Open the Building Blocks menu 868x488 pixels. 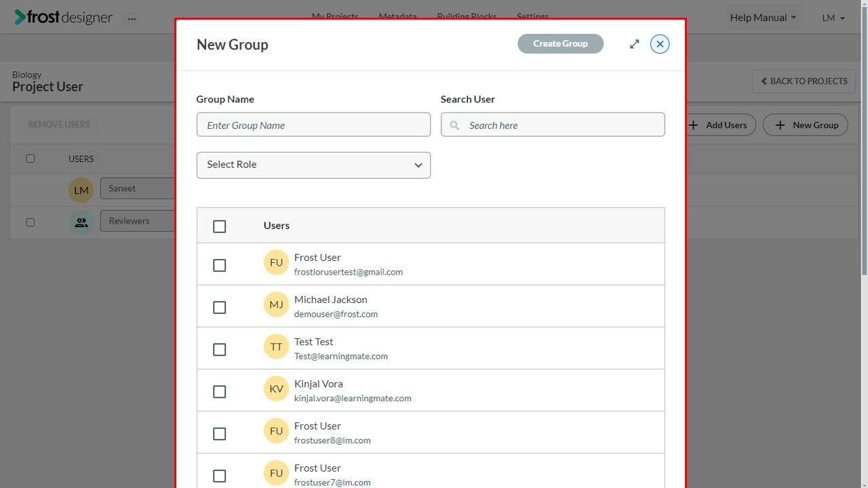click(x=467, y=16)
